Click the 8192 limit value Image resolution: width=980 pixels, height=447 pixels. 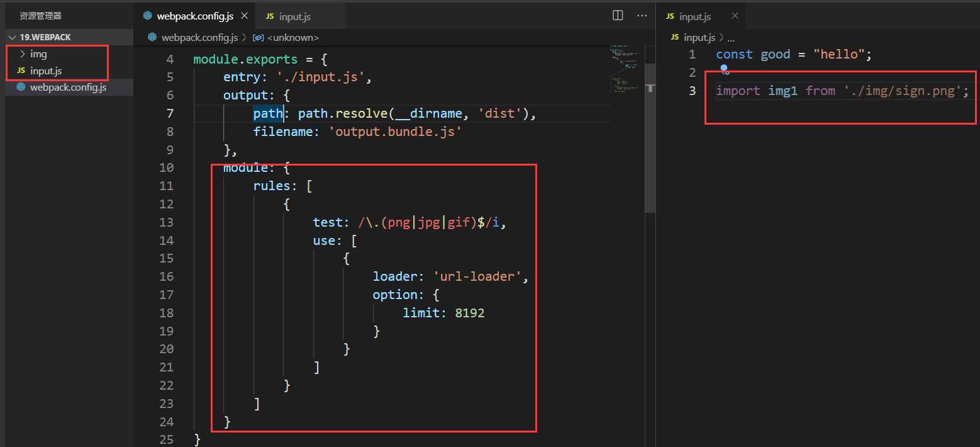pyautogui.click(x=470, y=313)
